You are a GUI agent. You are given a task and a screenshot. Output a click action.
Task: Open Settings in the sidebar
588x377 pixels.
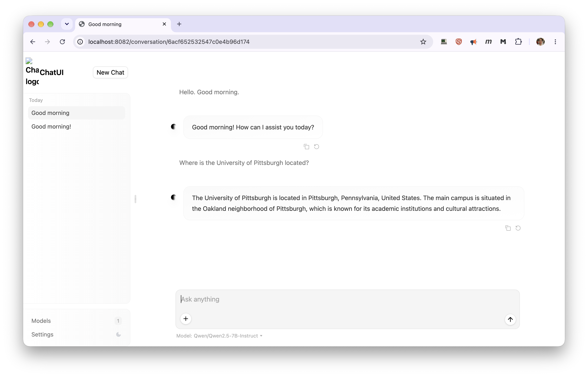click(77, 334)
